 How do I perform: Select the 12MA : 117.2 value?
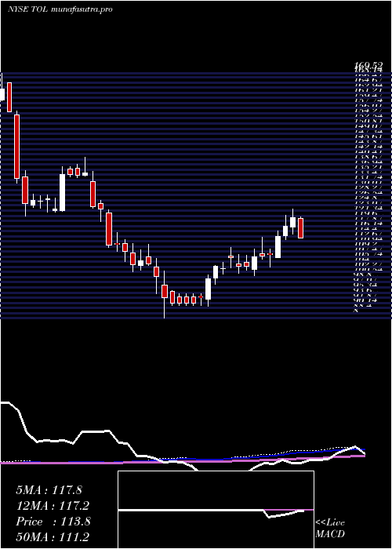pos(53,506)
